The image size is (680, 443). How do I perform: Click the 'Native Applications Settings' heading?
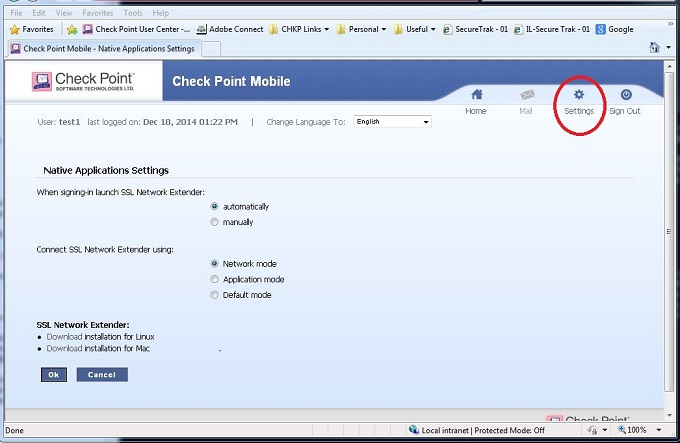pyautogui.click(x=106, y=170)
